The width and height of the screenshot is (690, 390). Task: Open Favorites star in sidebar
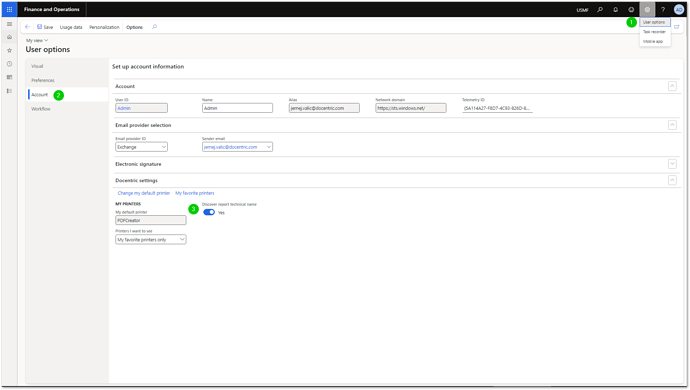[x=9, y=51]
